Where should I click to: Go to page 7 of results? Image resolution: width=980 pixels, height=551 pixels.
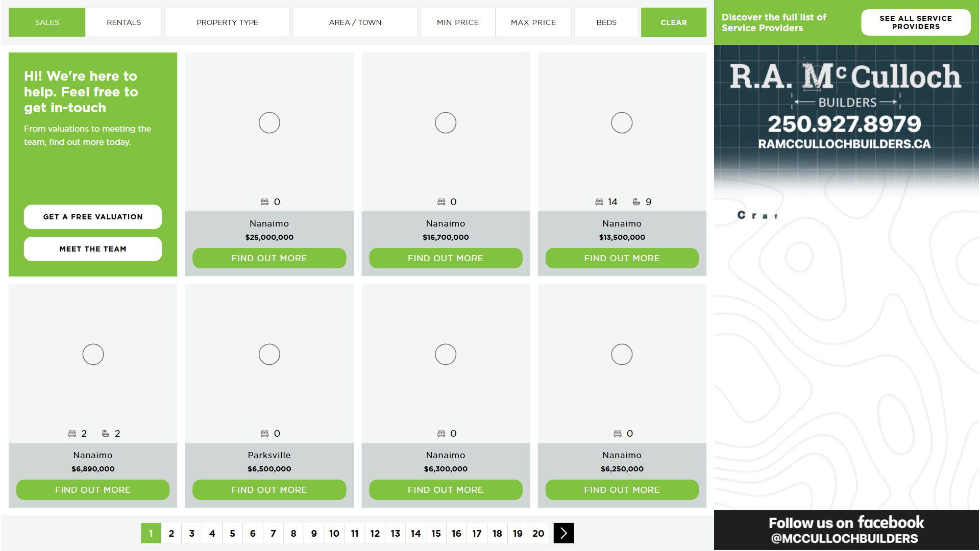click(x=273, y=533)
